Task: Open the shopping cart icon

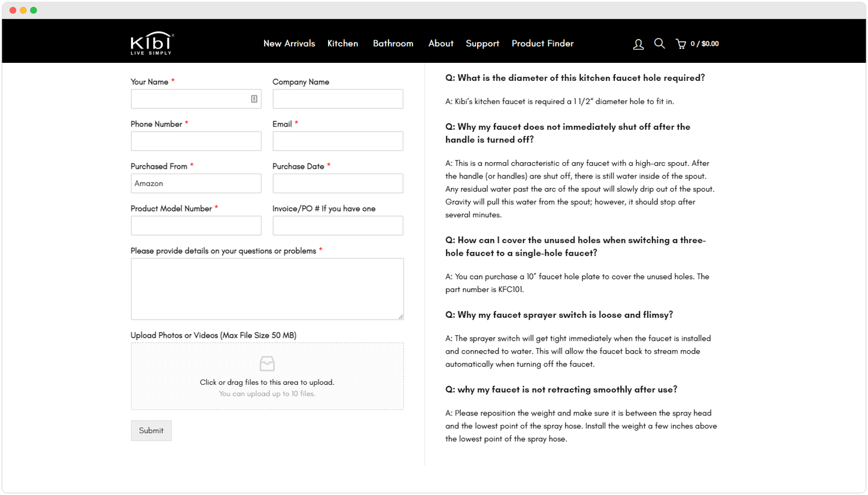Action: point(681,44)
